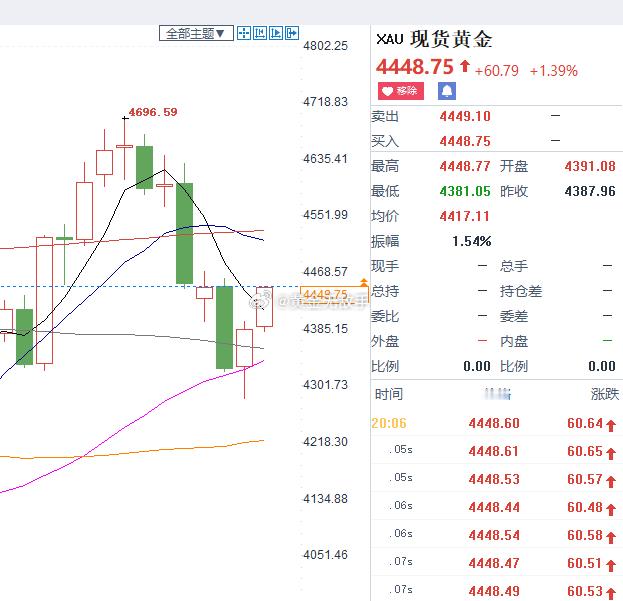Click the latest red candle on chart
Viewport: 623px width, 601px height.
coord(264,307)
